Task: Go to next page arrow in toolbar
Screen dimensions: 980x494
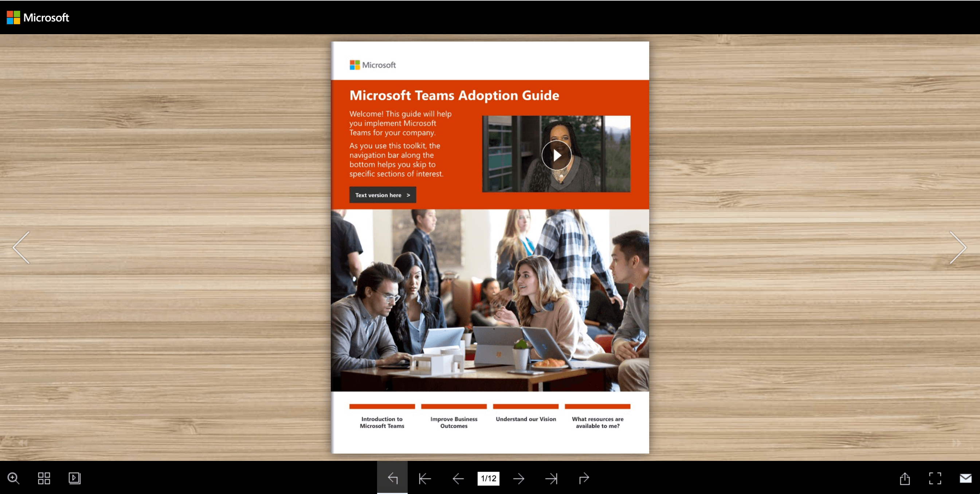Action: tap(518, 478)
